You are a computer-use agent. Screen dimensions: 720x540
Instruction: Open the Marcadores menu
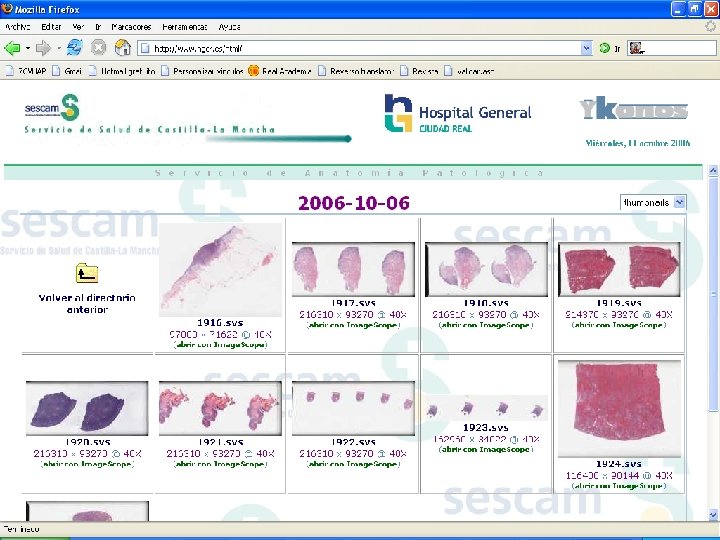[x=131, y=27]
